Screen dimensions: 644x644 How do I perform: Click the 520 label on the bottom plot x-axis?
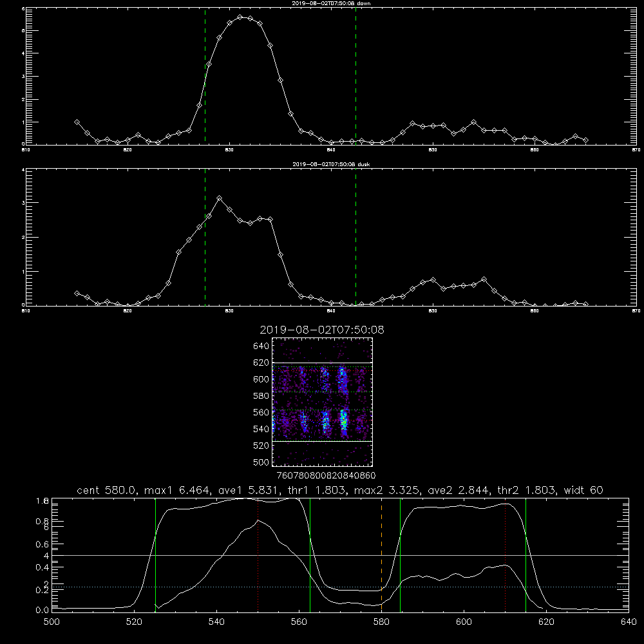click(134, 622)
